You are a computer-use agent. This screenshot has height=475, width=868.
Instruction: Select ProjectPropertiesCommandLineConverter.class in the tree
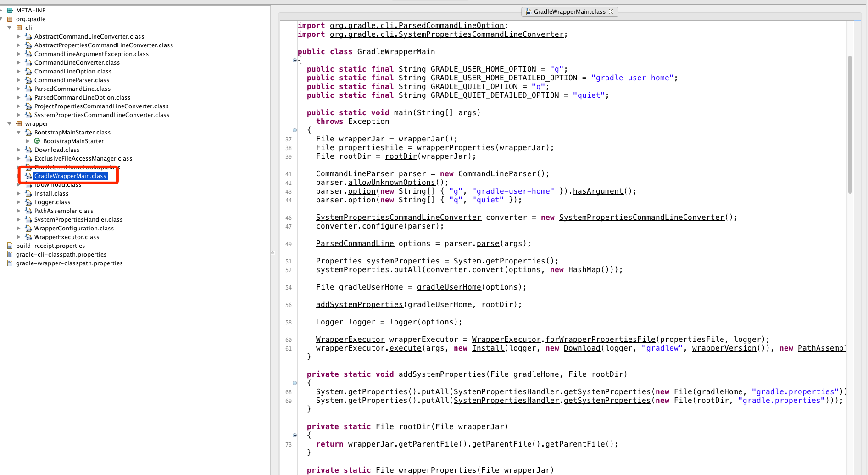tap(101, 106)
